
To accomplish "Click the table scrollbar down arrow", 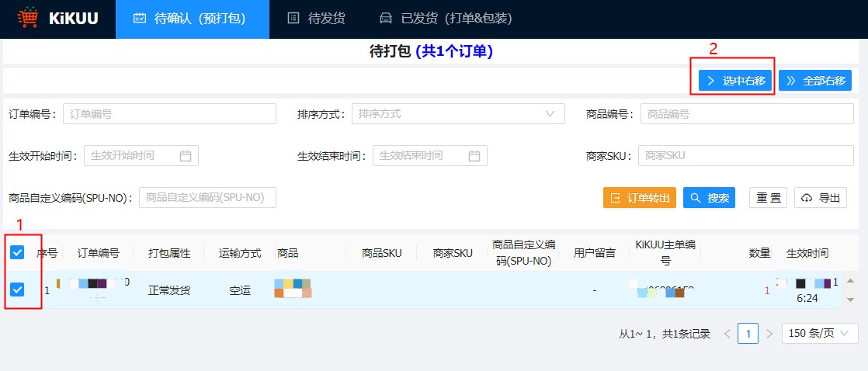I will point(851,300).
